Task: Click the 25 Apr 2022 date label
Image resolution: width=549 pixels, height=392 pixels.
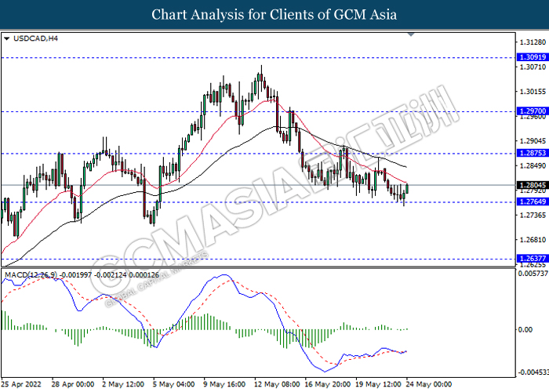Action: click(21, 384)
